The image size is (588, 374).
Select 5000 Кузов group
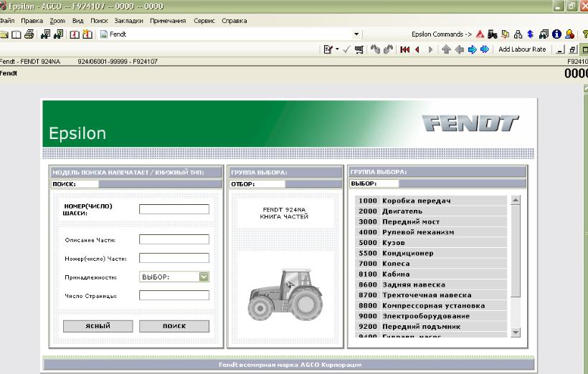(x=431, y=243)
